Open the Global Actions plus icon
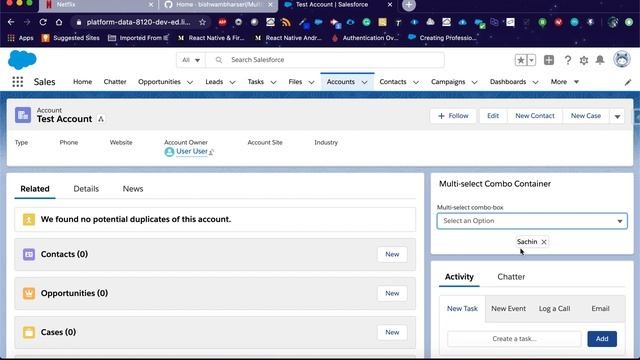The height and width of the screenshot is (360, 640). click(549, 60)
